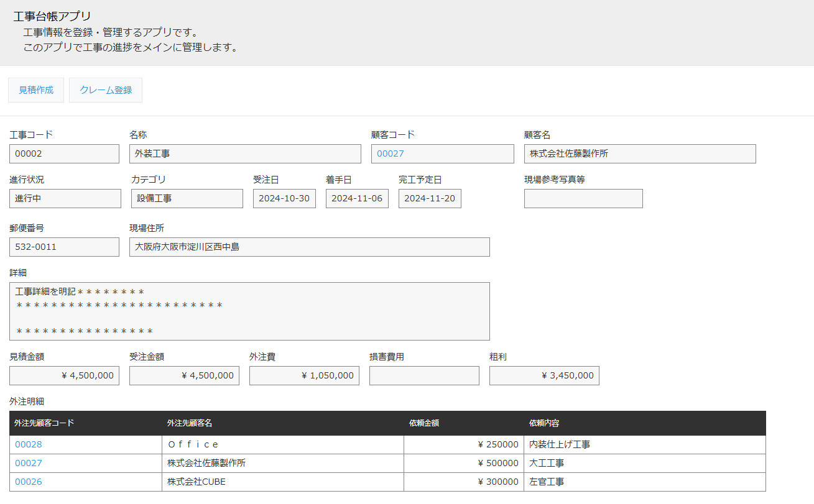The image size is (814, 504).
Task: Open 00027 link in 外注明細 table
Action: coord(29,463)
